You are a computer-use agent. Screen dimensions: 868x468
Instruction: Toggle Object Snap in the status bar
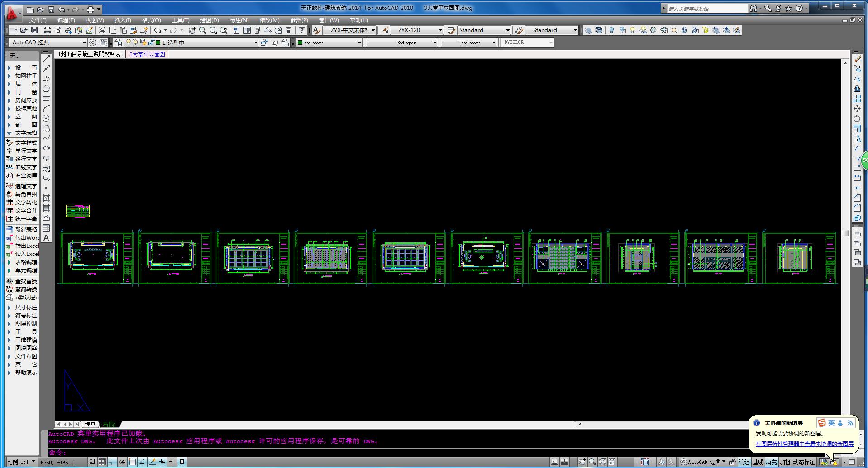[x=132, y=462]
